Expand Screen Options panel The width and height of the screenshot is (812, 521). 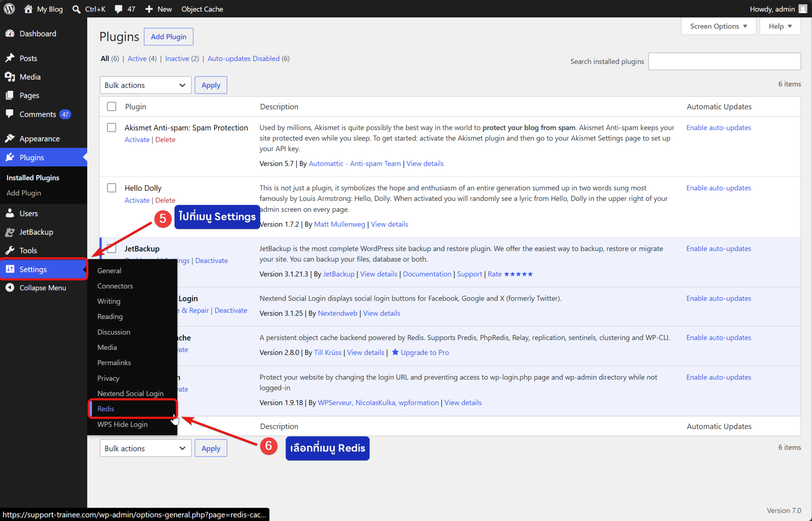coord(718,26)
